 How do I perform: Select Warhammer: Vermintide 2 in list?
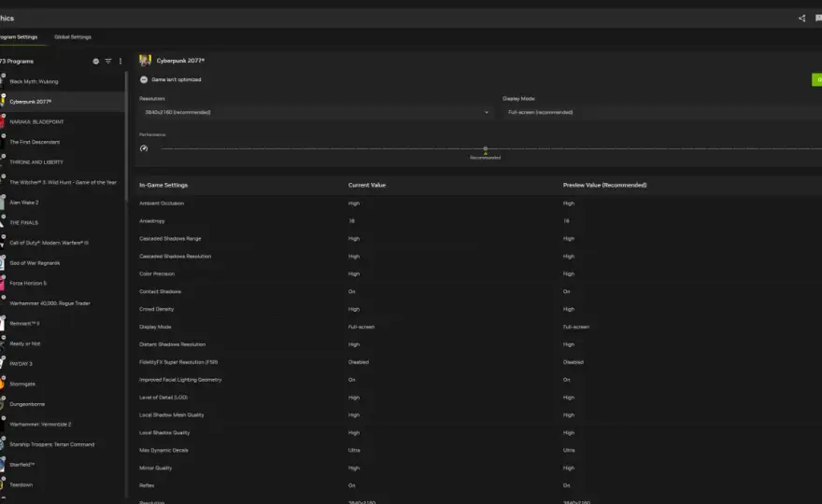63,425
